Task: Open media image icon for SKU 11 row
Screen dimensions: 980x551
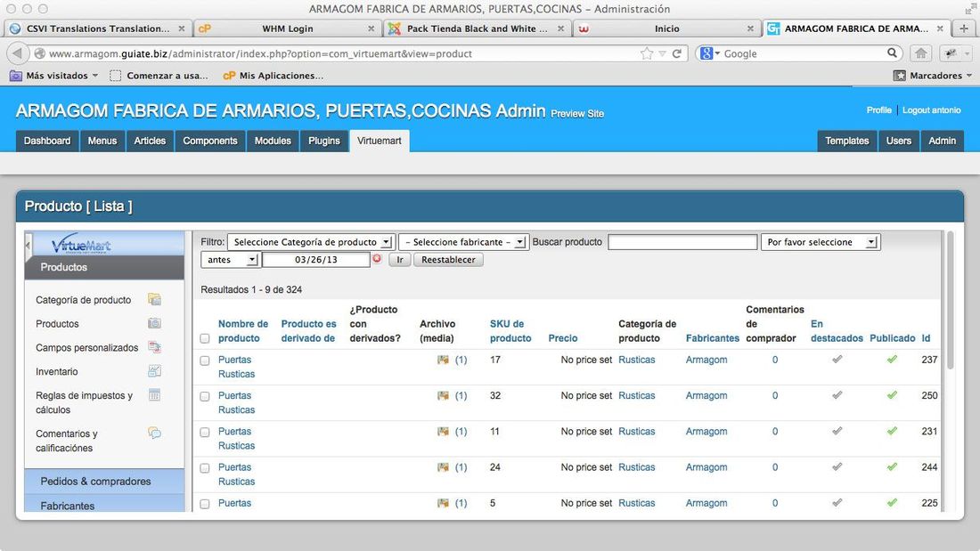Action: 443,431
